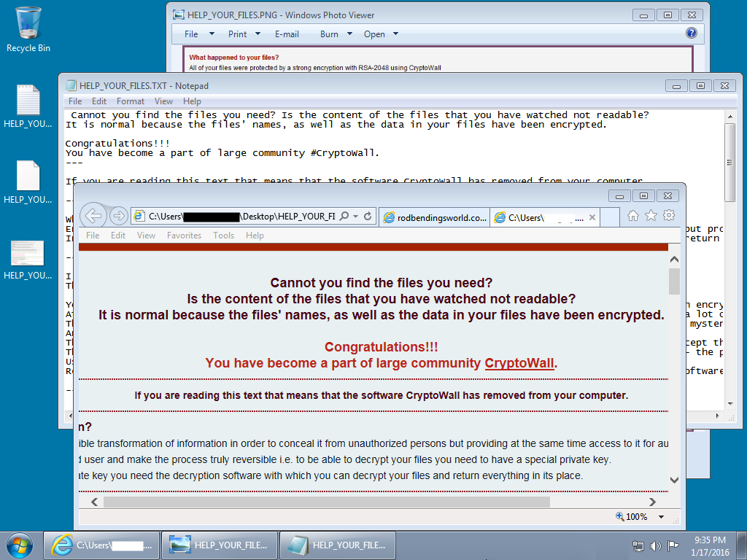The width and height of the screenshot is (747, 560).
Task: Click the IE forward navigation arrow
Action: (x=118, y=216)
